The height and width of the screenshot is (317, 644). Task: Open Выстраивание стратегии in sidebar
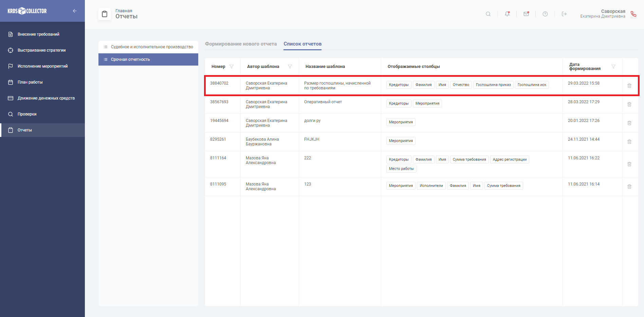[42, 50]
